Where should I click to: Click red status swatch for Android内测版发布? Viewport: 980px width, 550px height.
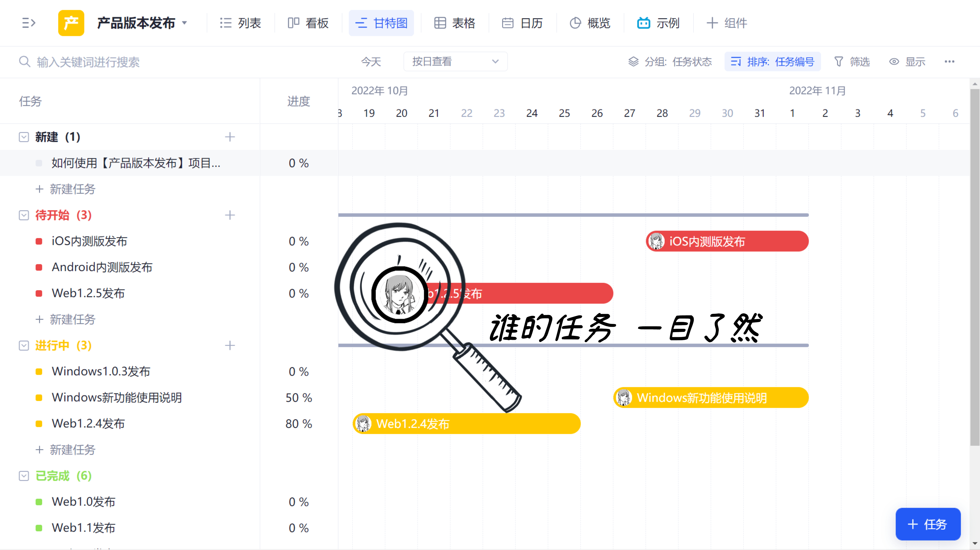[x=39, y=267]
